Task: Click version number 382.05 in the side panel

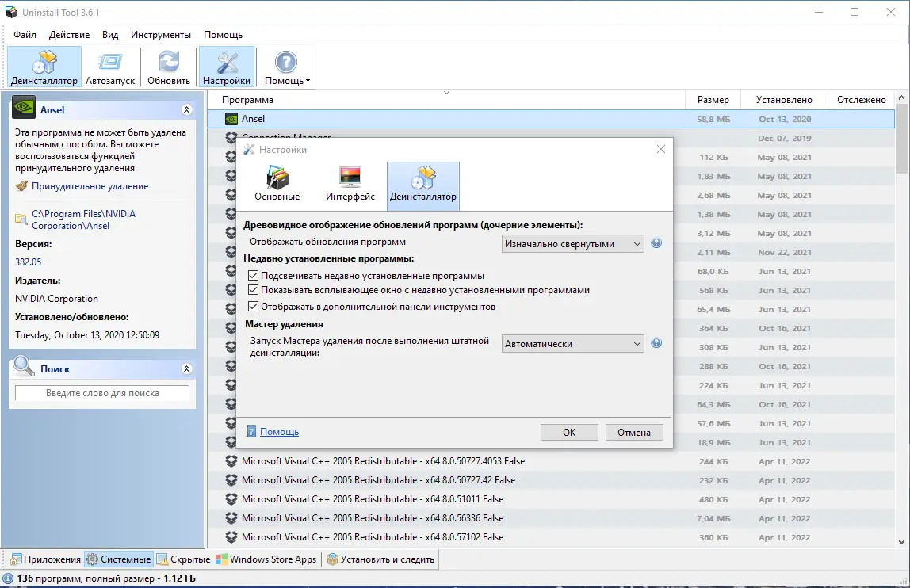Action: point(29,262)
